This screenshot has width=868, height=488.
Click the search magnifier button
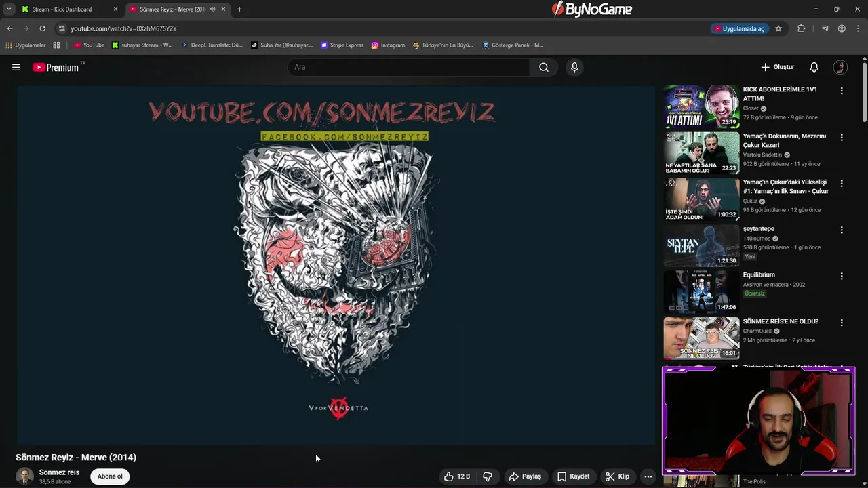(x=544, y=67)
